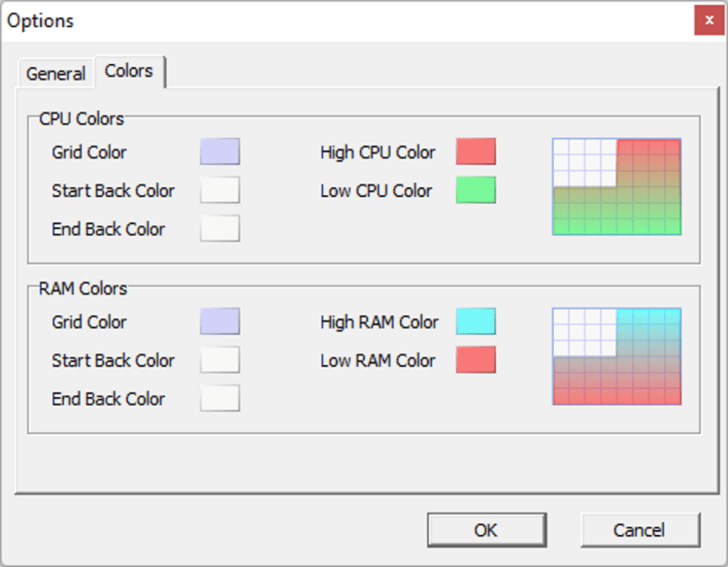Click the Low RAM Color red swatch
The image size is (728, 567).
tap(476, 360)
